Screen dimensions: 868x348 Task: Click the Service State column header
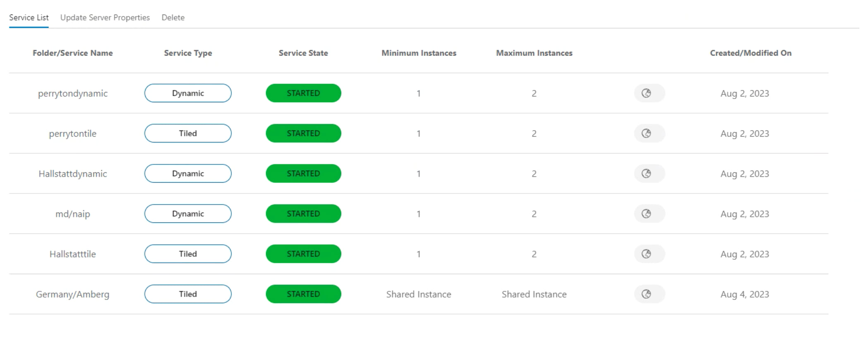click(303, 53)
